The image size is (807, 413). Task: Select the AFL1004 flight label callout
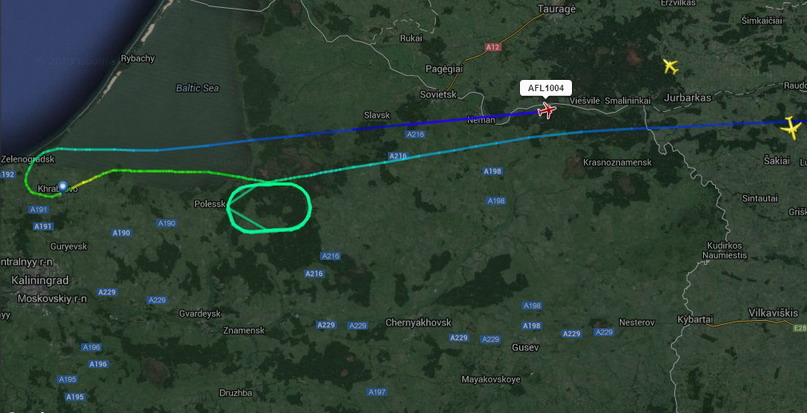(546, 89)
